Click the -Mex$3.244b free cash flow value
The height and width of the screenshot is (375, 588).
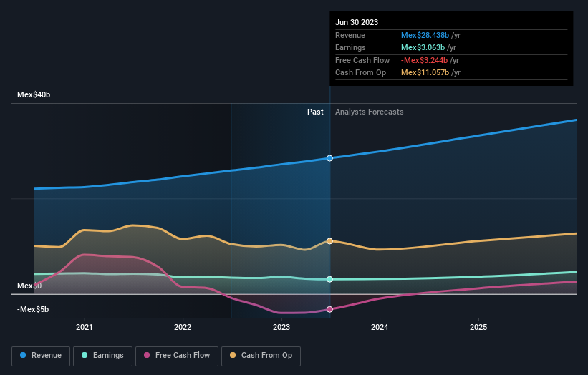point(424,60)
